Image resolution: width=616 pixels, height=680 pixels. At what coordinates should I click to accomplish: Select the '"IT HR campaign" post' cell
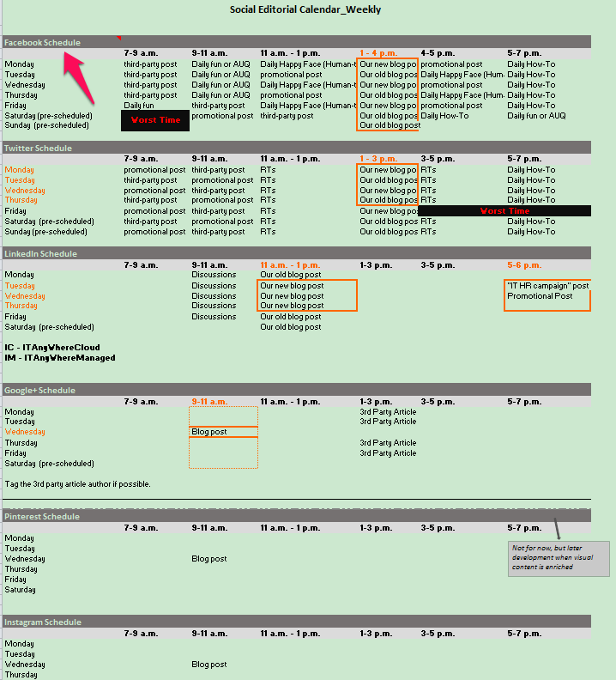(548, 286)
